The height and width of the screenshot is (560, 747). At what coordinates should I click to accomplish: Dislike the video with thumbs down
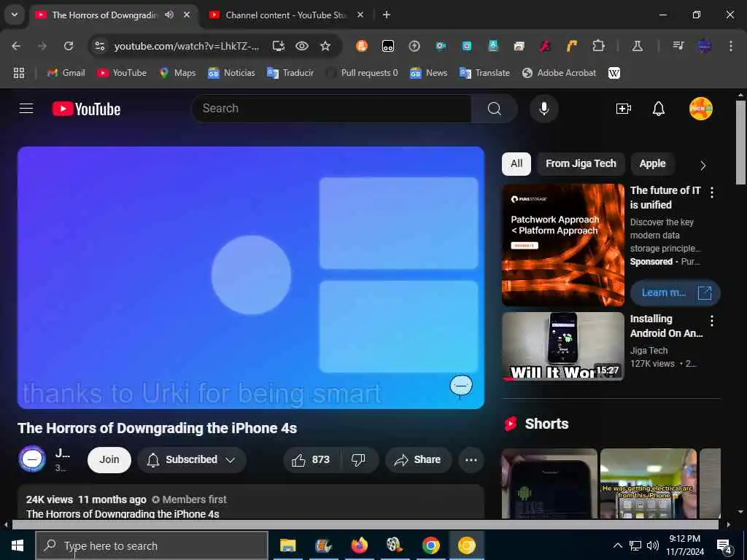click(358, 459)
